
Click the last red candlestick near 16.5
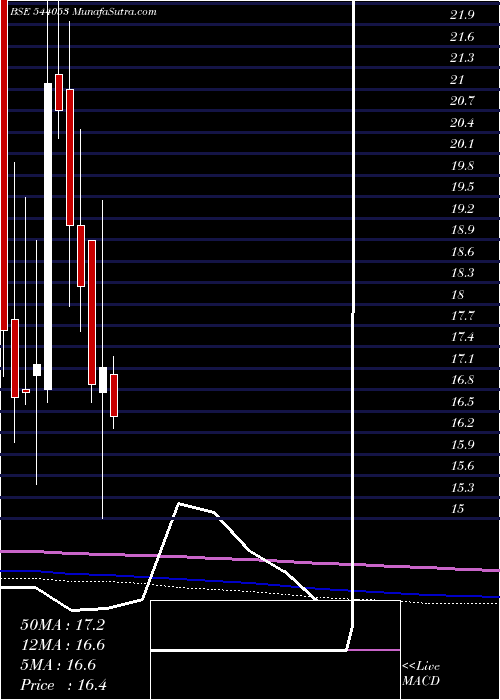pos(114,396)
